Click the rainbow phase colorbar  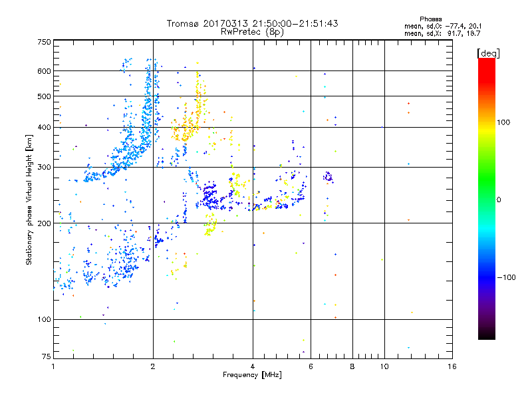tap(487, 198)
